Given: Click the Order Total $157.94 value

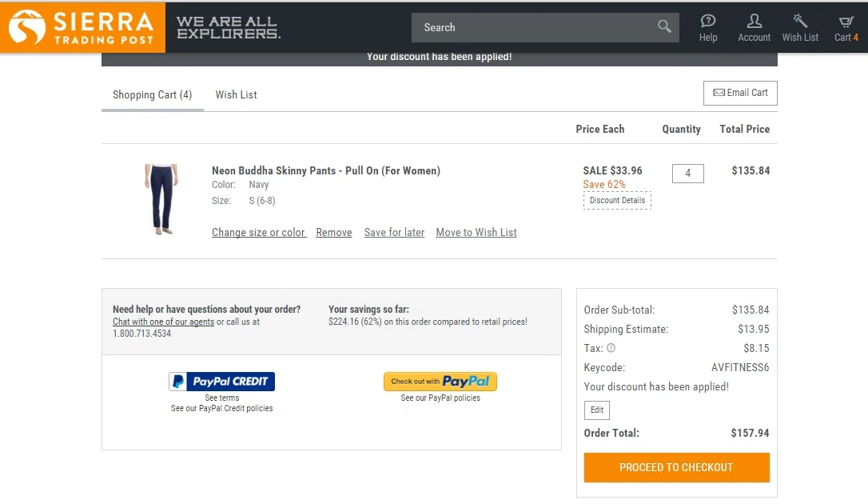Looking at the screenshot, I should tap(750, 433).
